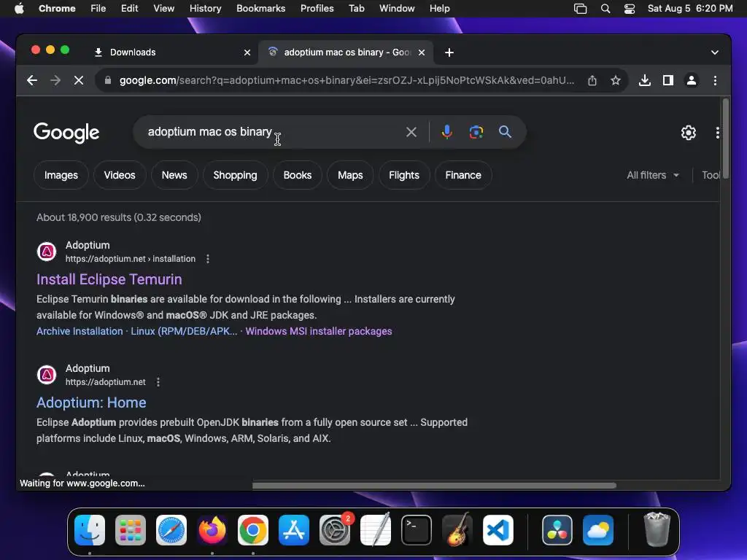Viewport: 747px width, 560px height.
Task: Open Visual Studio Code from the Dock
Action: [498, 530]
